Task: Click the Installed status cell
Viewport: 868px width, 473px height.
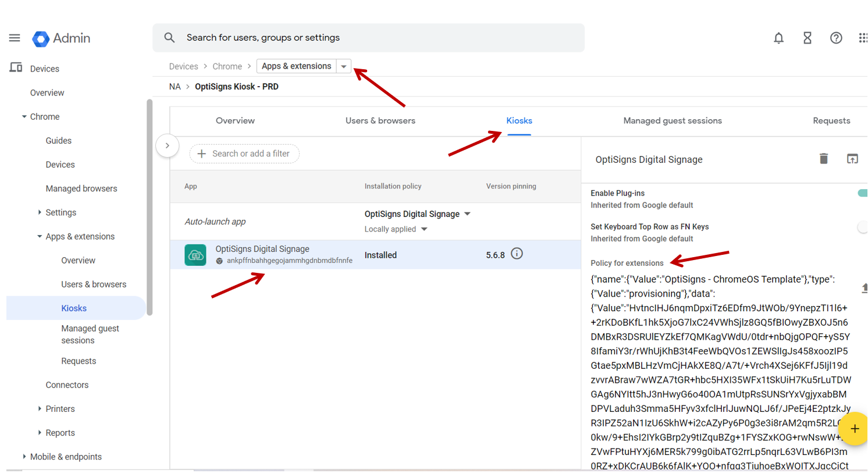Action: point(380,255)
